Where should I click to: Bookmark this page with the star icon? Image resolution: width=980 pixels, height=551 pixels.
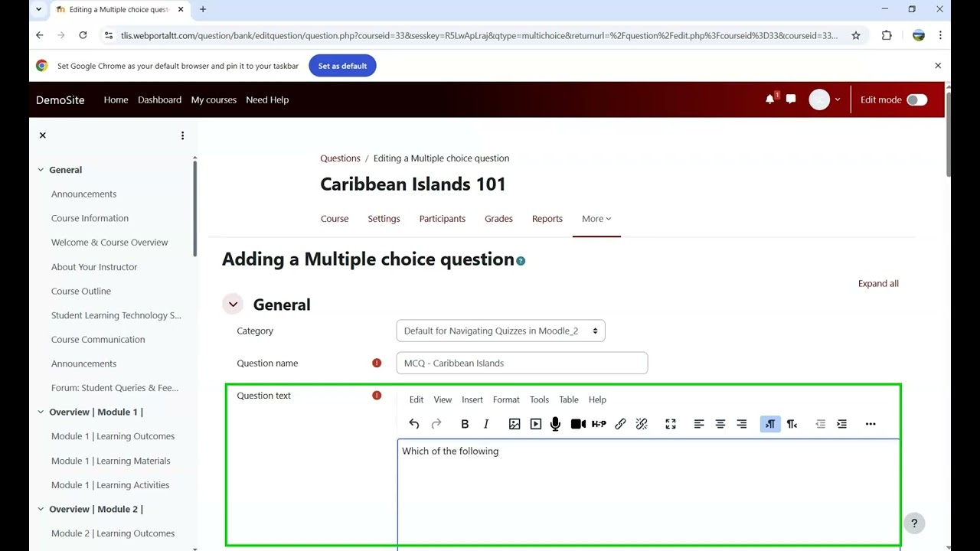coord(856,35)
